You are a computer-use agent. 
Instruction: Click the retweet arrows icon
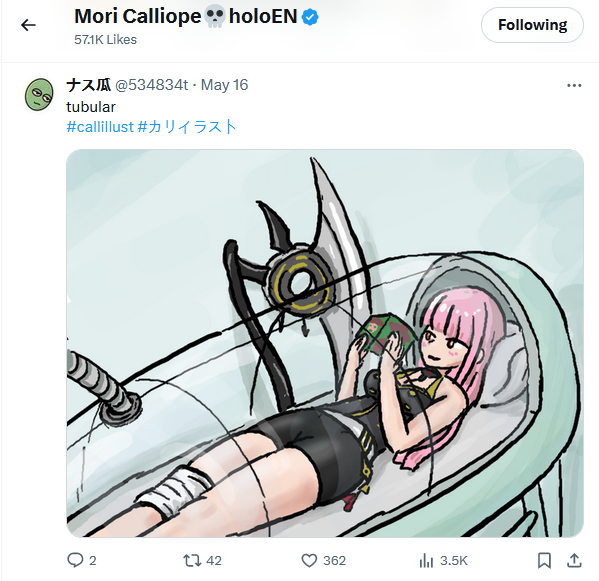pyautogui.click(x=191, y=560)
